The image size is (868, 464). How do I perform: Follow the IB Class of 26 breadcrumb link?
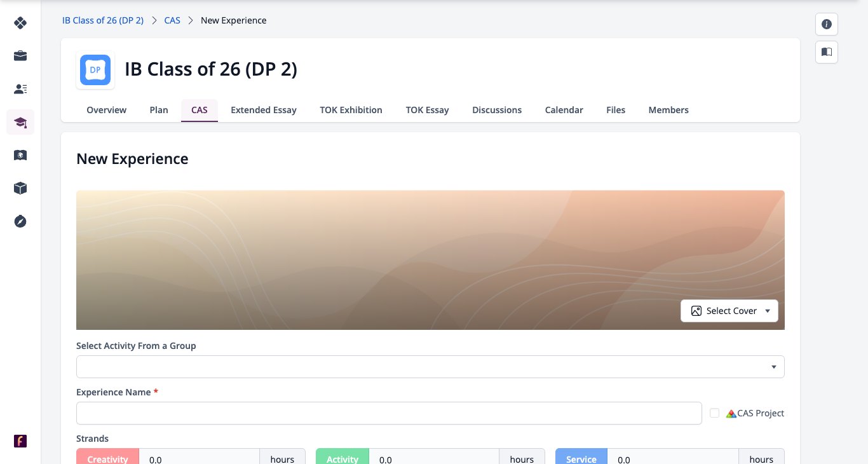(x=103, y=20)
